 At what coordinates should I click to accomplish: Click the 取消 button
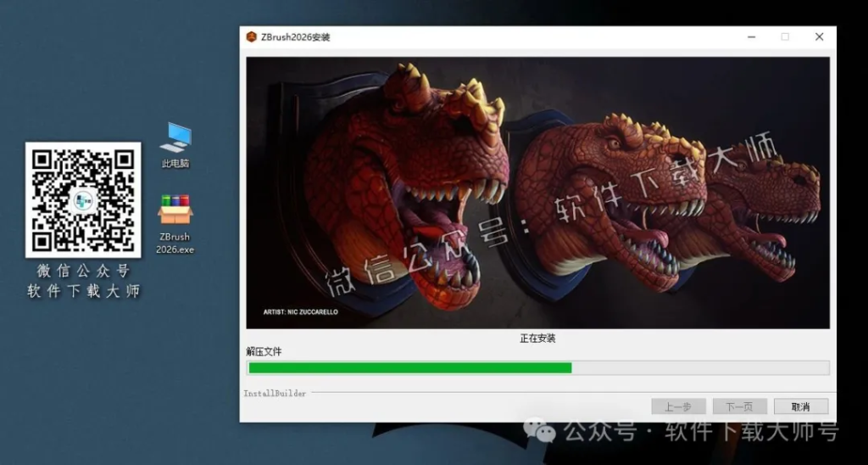tap(800, 406)
